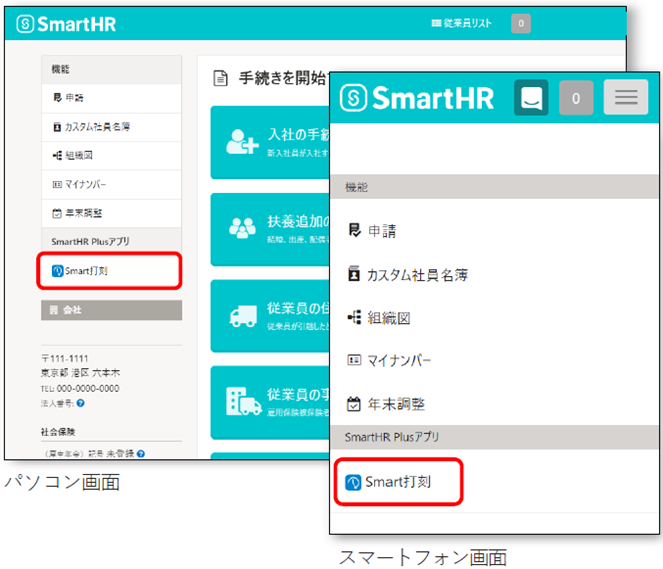This screenshot has width=663, height=569.
Task: Click 〒111-1111 postal code text
Action: pos(65,358)
